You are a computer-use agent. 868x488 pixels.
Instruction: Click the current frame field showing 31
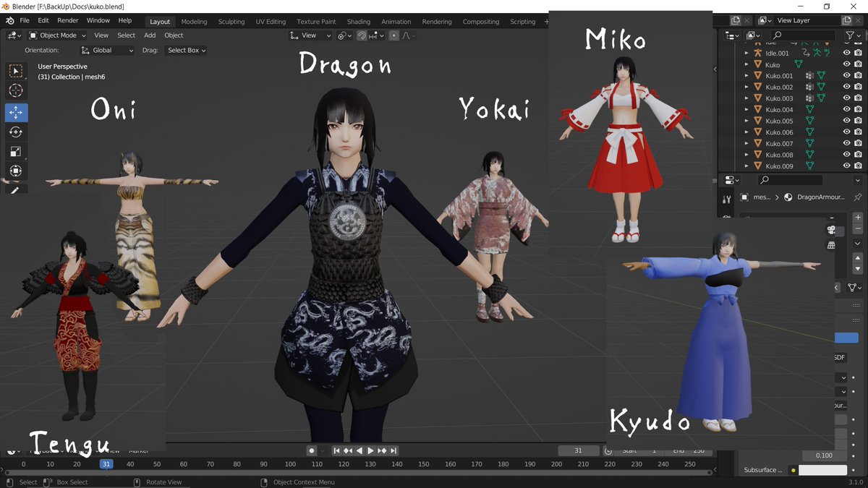578,450
